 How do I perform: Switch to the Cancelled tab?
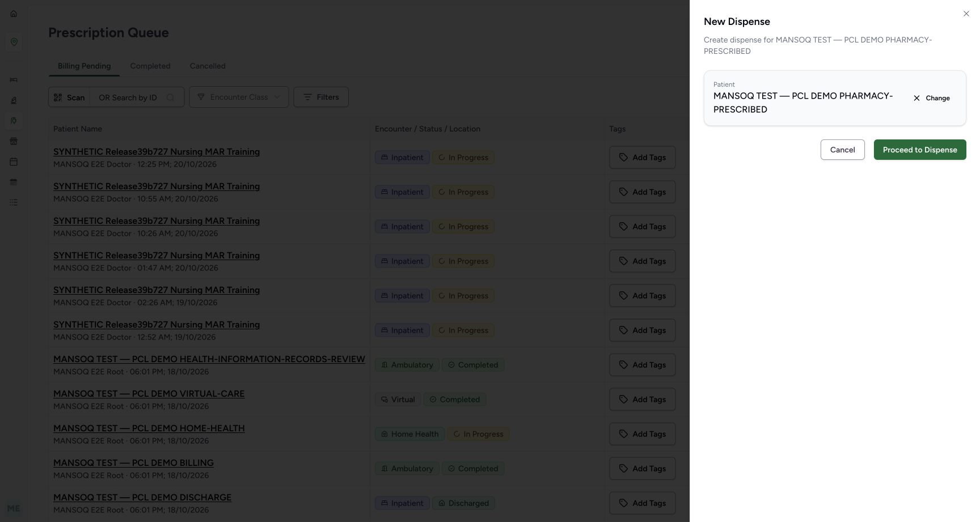point(208,66)
